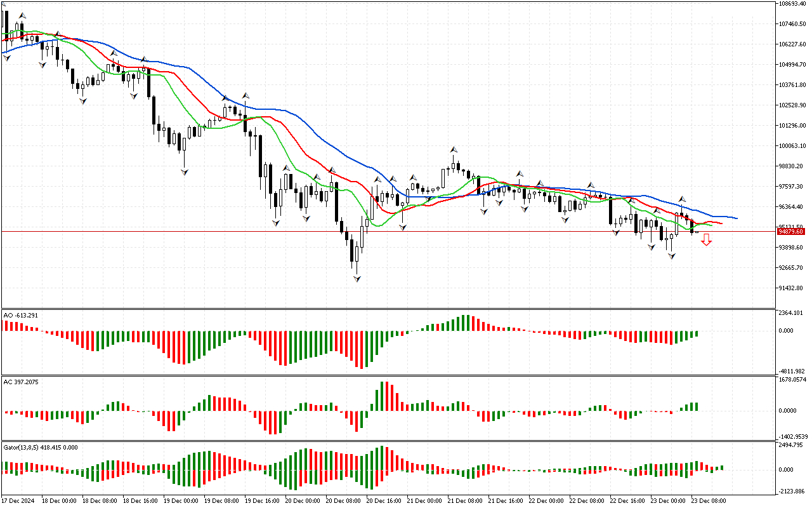Image resolution: width=812 pixels, height=508 pixels.
Task: Click price level 102528.90 on the axis
Action: (x=793, y=105)
